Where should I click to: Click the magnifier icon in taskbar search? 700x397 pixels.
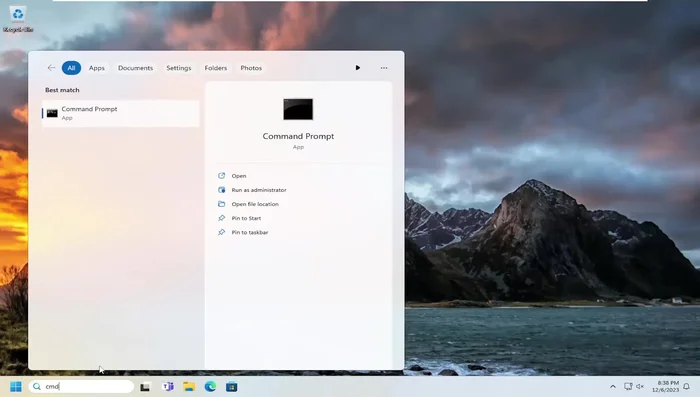click(37, 386)
